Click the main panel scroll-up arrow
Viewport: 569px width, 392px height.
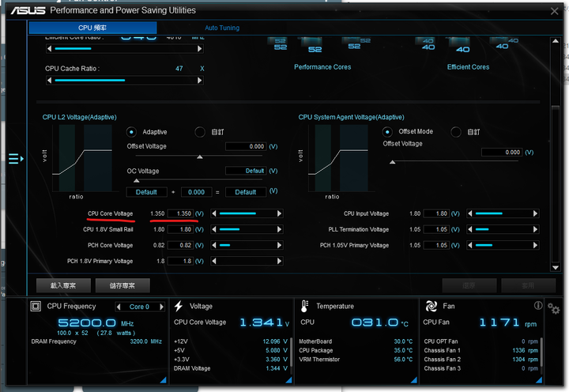556,41
